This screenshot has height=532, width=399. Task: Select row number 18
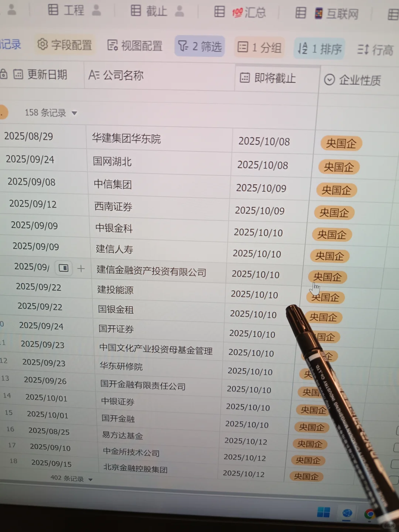[x=14, y=461]
